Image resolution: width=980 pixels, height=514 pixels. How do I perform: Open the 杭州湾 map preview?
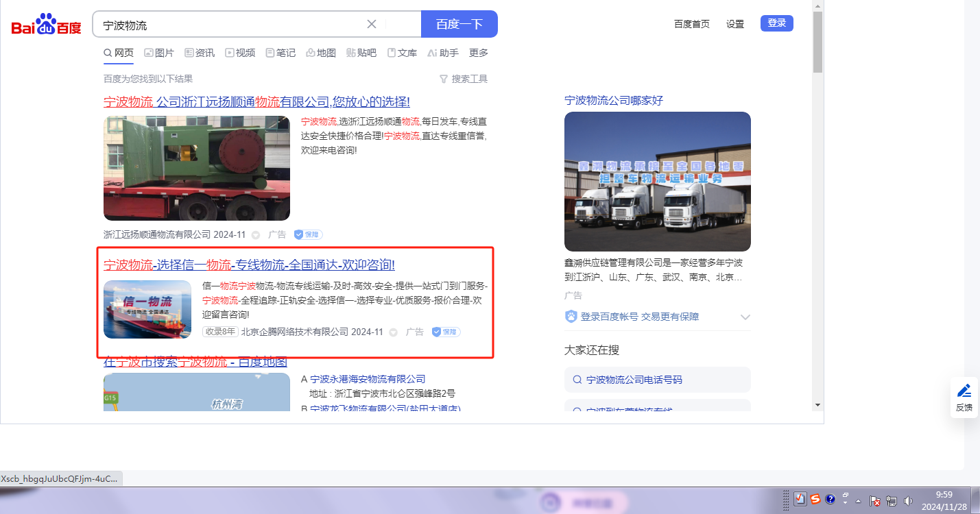[x=197, y=392]
